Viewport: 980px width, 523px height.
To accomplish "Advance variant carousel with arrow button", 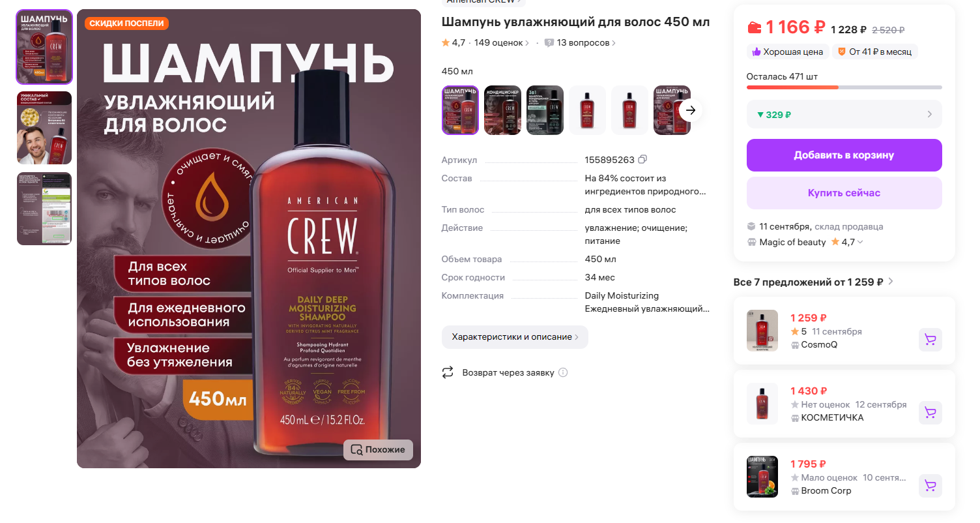I will point(691,110).
